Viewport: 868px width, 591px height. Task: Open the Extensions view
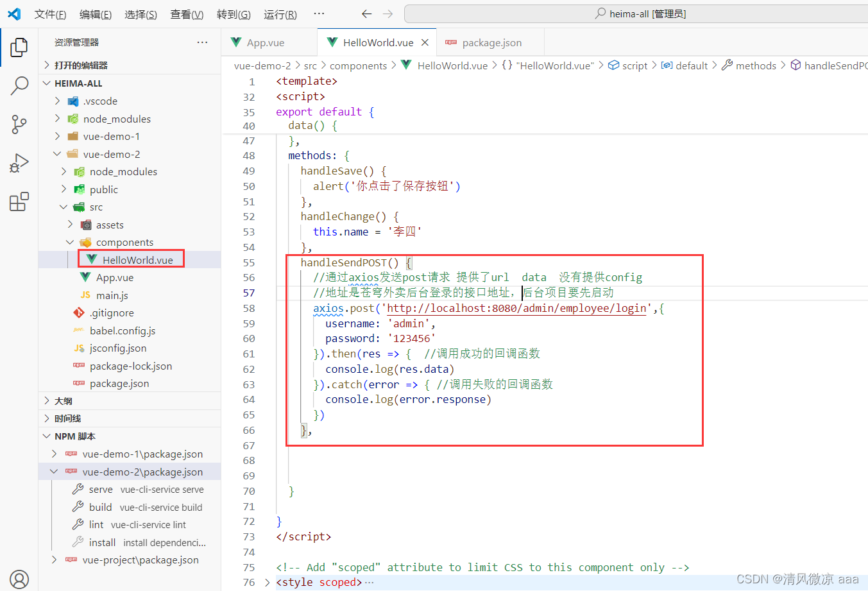click(19, 201)
